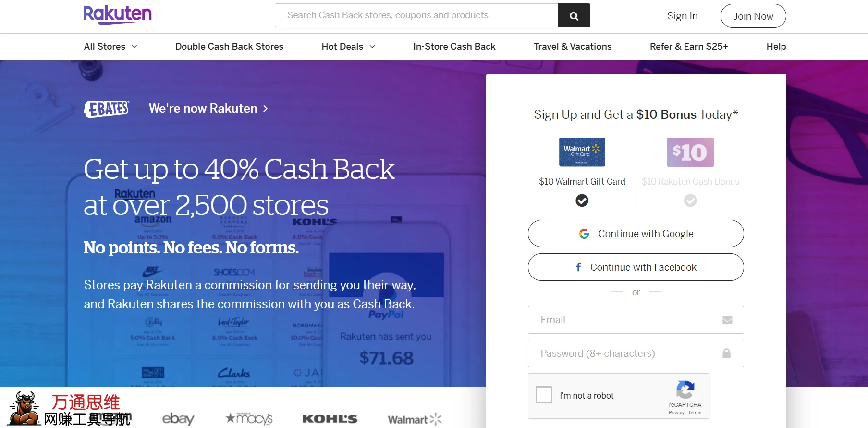Click the Join Now button
The height and width of the screenshot is (428, 868).
[753, 16]
